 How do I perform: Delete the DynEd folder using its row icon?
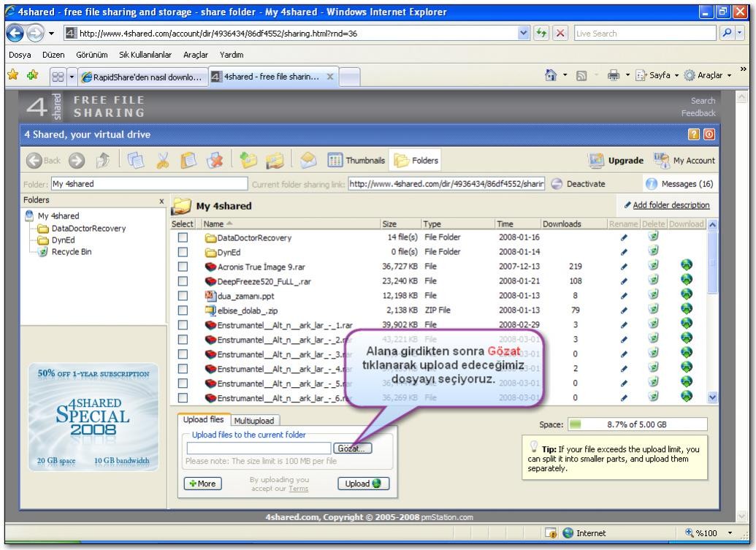click(654, 251)
